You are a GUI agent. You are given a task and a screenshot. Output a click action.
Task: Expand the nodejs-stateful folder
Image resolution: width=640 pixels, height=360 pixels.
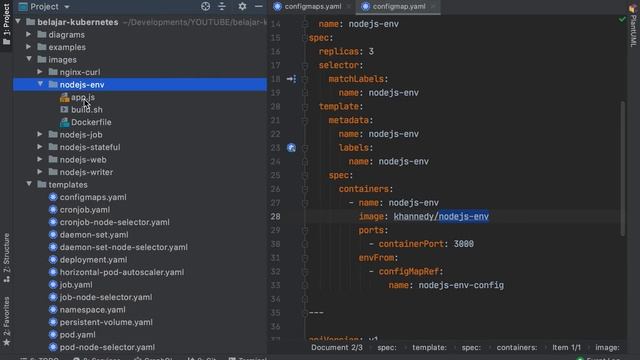40,147
